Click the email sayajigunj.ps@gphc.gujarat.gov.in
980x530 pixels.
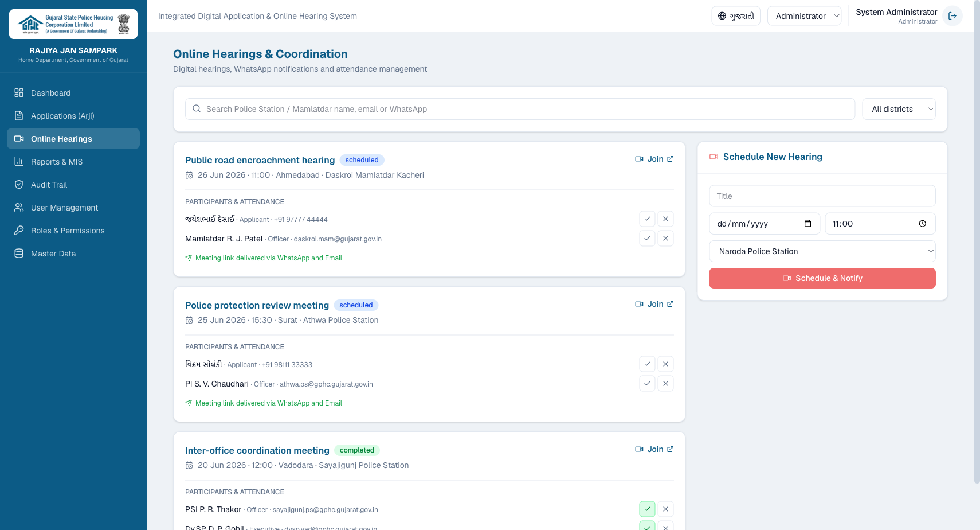click(x=326, y=510)
